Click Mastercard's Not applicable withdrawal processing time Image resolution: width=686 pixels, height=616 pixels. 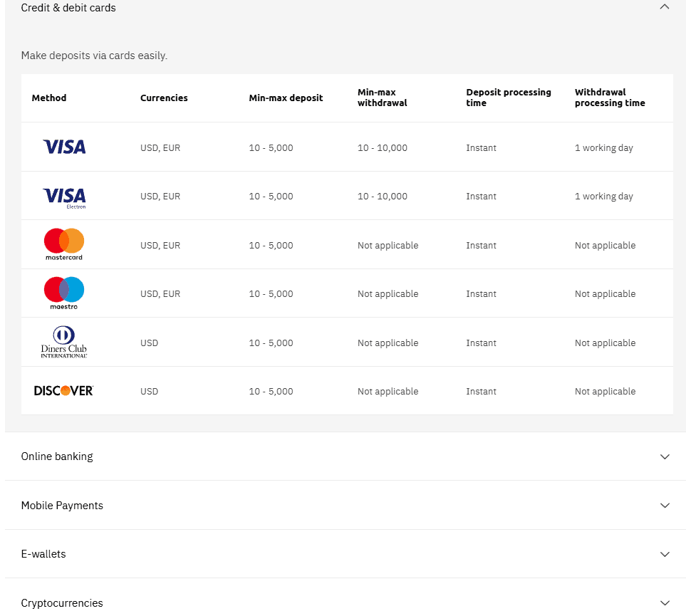click(605, 246)
